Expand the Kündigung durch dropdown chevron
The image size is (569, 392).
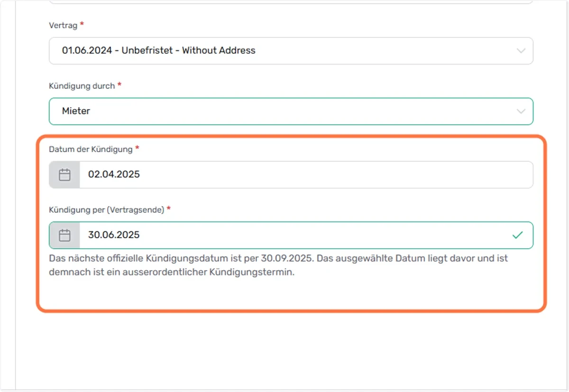click(x=521, y=111)
